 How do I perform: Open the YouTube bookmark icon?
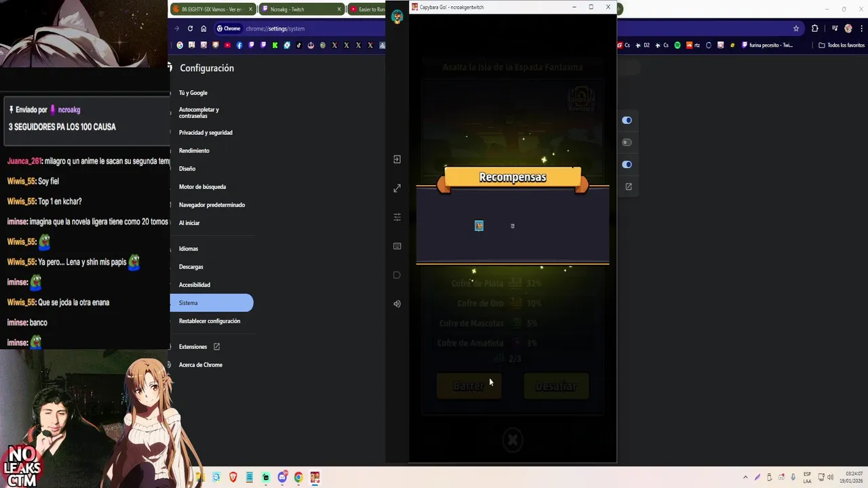227,45
